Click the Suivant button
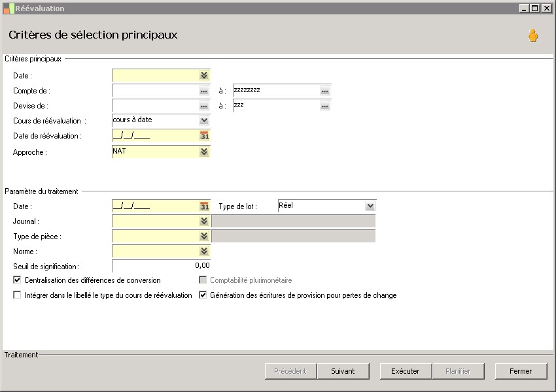 click(x=343, y=371)
